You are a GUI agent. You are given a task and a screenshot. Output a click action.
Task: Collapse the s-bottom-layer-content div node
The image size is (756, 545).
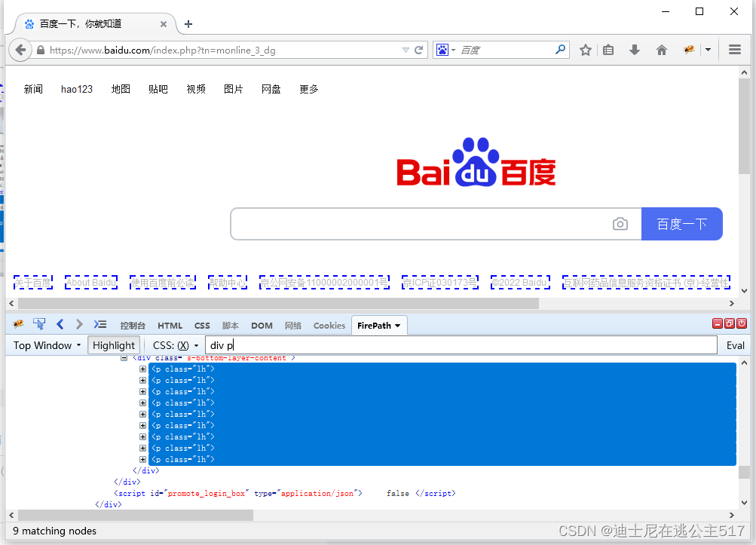pyautogui.click(x=124, y=358)
